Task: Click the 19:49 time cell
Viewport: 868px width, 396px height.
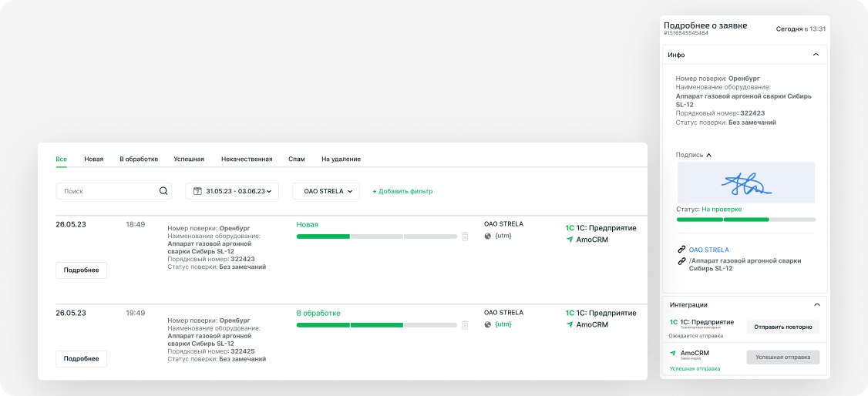Action: [136, 313]
